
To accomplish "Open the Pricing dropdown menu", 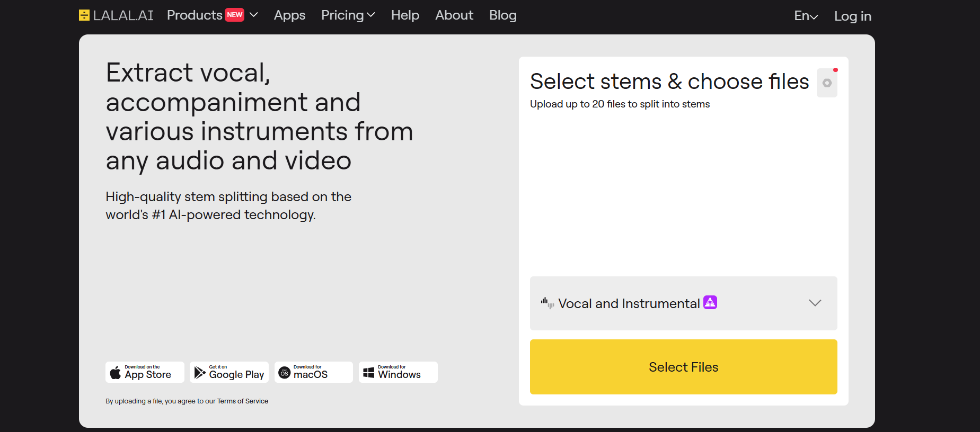I will pyautogui.click(x=348, y=15).
